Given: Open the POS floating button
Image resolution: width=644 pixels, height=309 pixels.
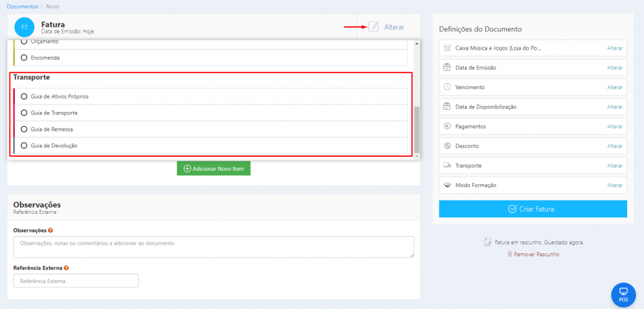Looking at the screenshot, I should coord(623,294).
